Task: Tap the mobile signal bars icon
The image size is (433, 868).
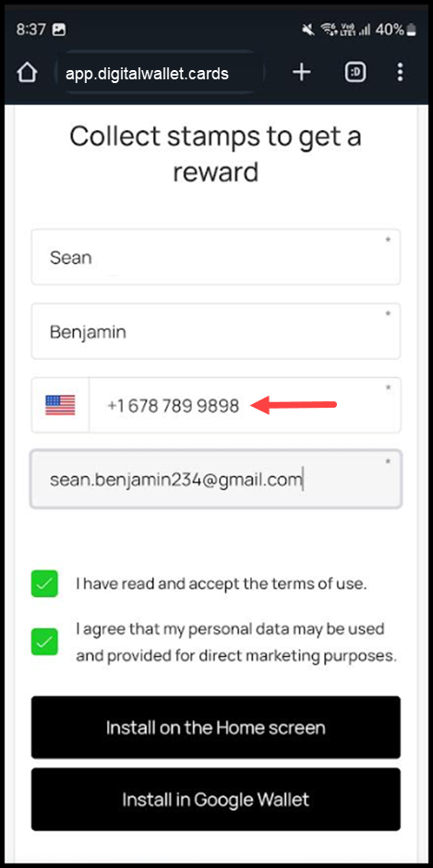Action: point(365,30)
